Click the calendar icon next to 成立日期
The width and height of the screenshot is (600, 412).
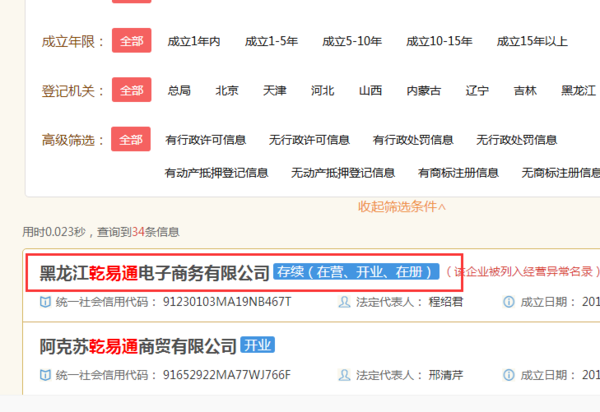(509, 302)
